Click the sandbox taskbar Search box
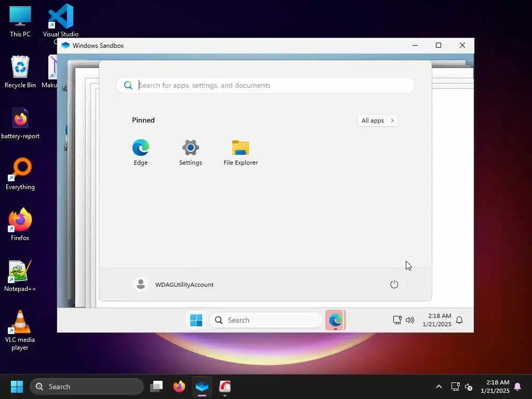The height and width of the screenshot is (399, 532). (x=265, y=320)
